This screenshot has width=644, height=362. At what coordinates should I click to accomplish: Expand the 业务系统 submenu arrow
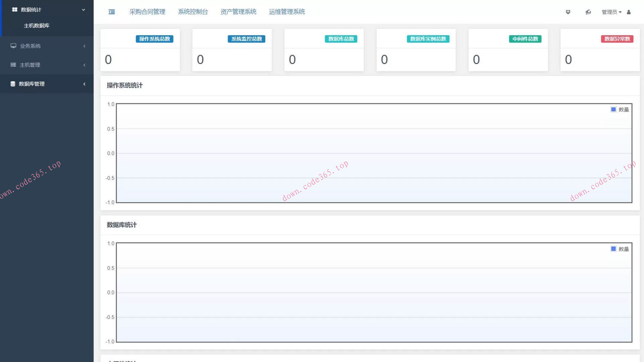(x=84, y=46)
